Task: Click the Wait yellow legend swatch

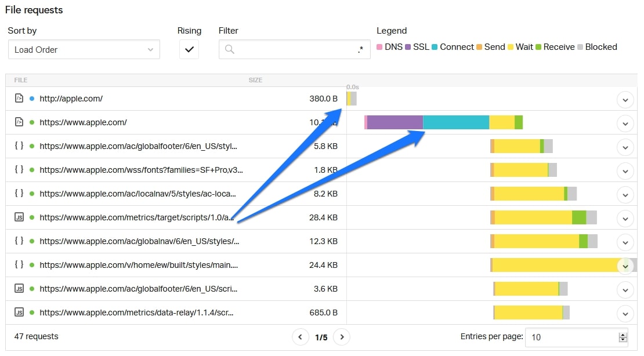Action: 511,47
